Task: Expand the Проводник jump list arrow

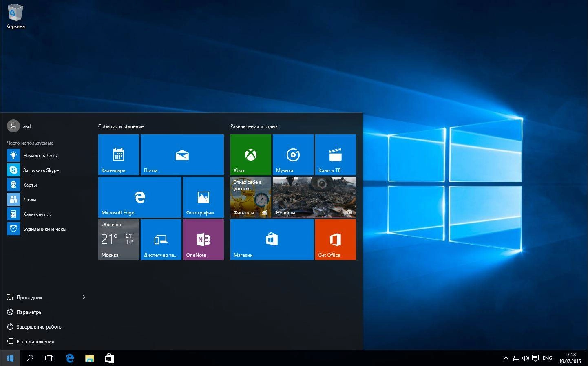Action: tap(84, 297)
